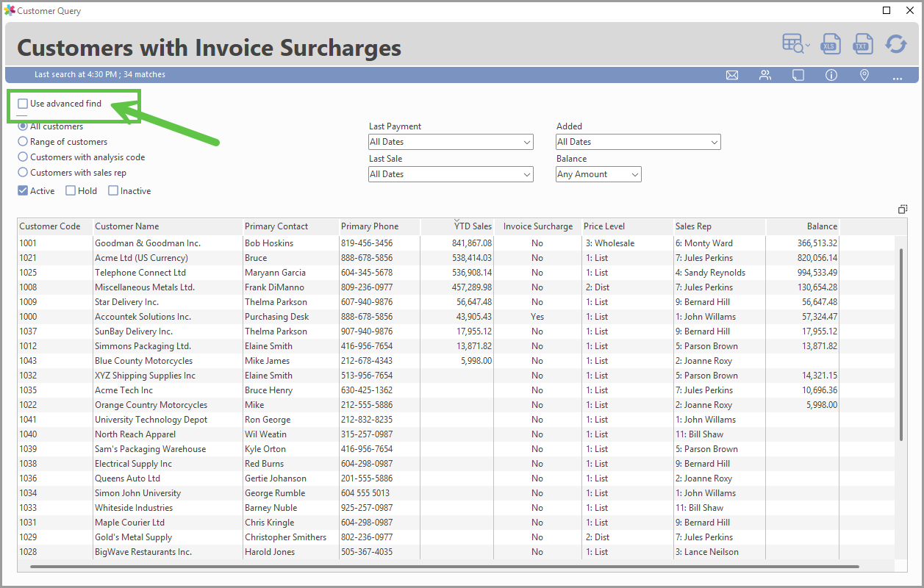
Task: Refresh the customer query results
Action: click(895, 44)
